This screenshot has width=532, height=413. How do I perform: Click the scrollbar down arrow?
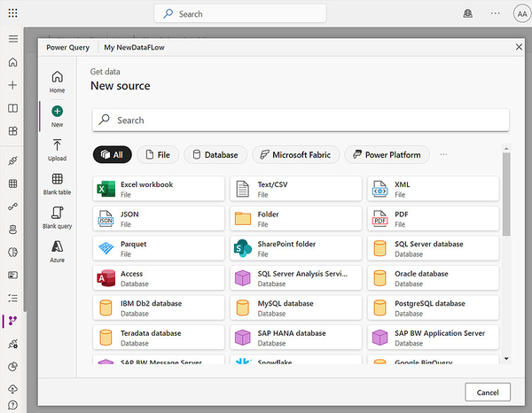point(506,358)
